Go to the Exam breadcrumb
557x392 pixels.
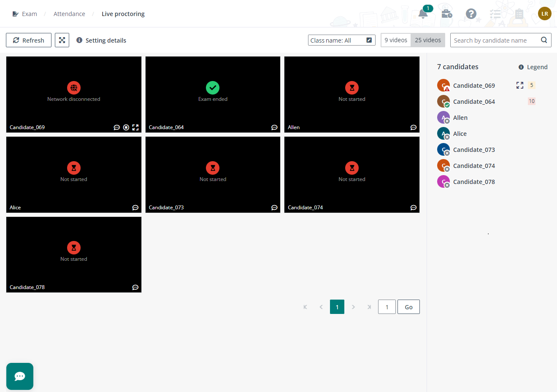30,14
